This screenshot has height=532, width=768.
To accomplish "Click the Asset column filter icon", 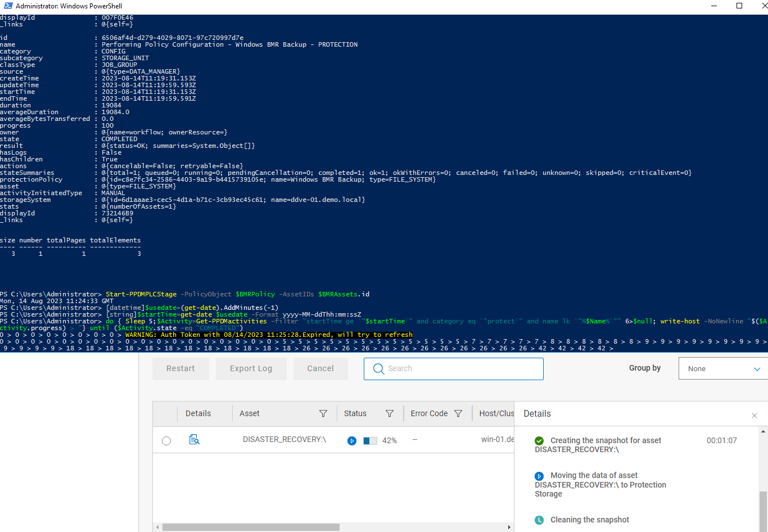I will [323, 413].
